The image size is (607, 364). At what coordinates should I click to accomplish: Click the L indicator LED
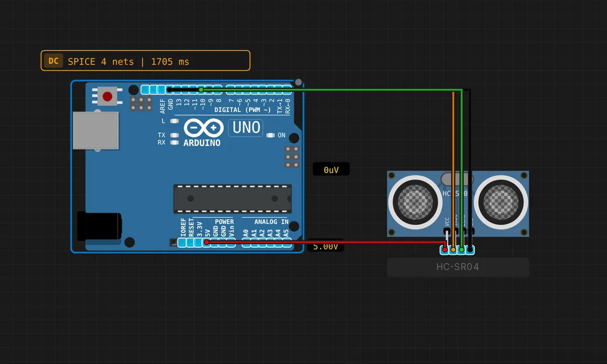(175, 121)
